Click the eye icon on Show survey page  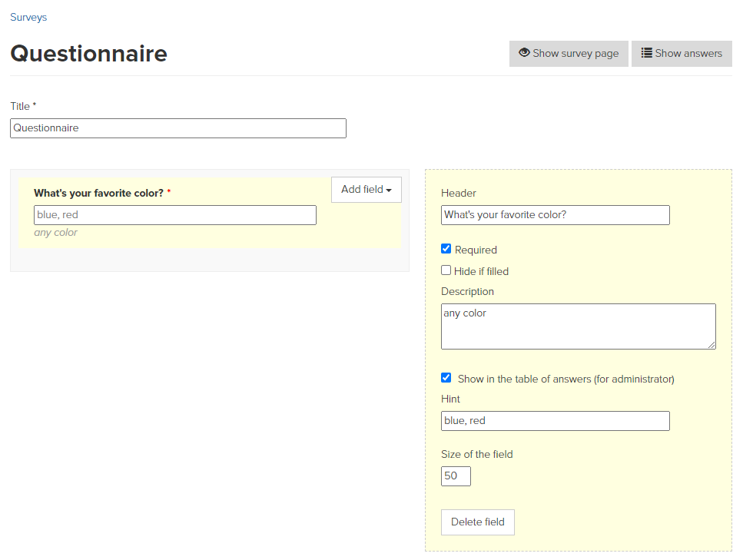(524, 53)
